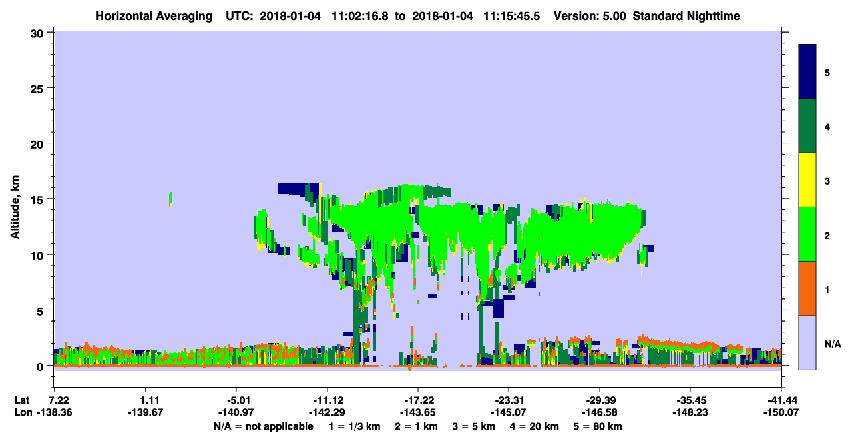Click the longitude value -139.67
This screenshot has height=445, width=868.
(x=146, y=412)
